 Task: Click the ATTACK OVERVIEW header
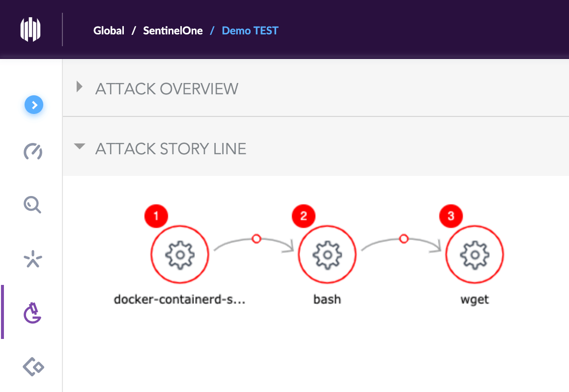pos(167,89)
